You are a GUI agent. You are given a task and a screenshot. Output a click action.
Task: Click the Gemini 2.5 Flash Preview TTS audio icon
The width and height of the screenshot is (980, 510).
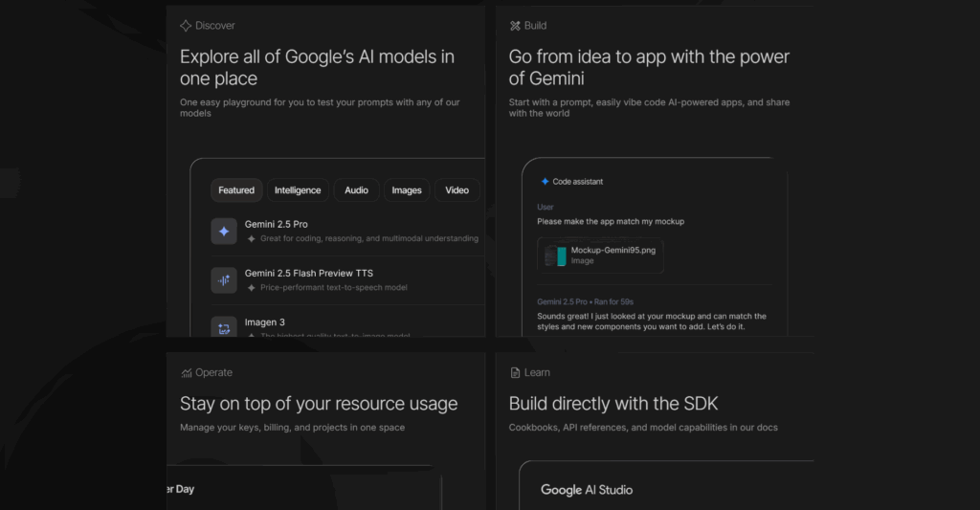click(224, 280)
